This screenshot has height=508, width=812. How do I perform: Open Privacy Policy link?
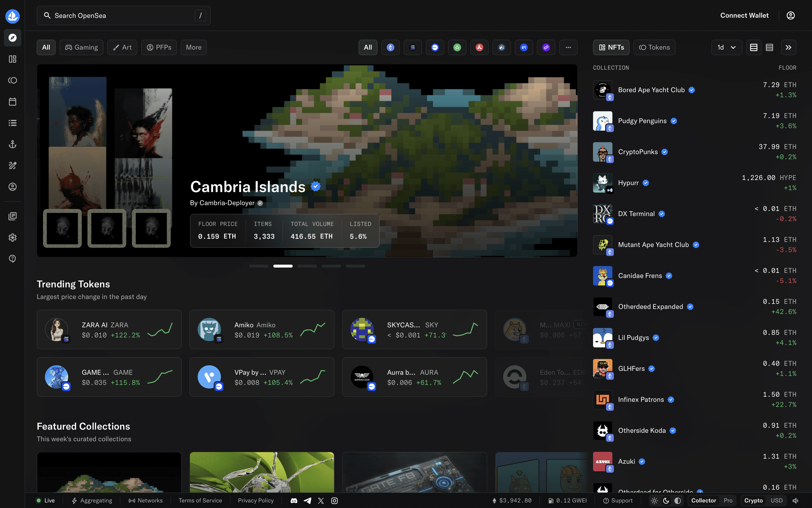pos(256,501)
